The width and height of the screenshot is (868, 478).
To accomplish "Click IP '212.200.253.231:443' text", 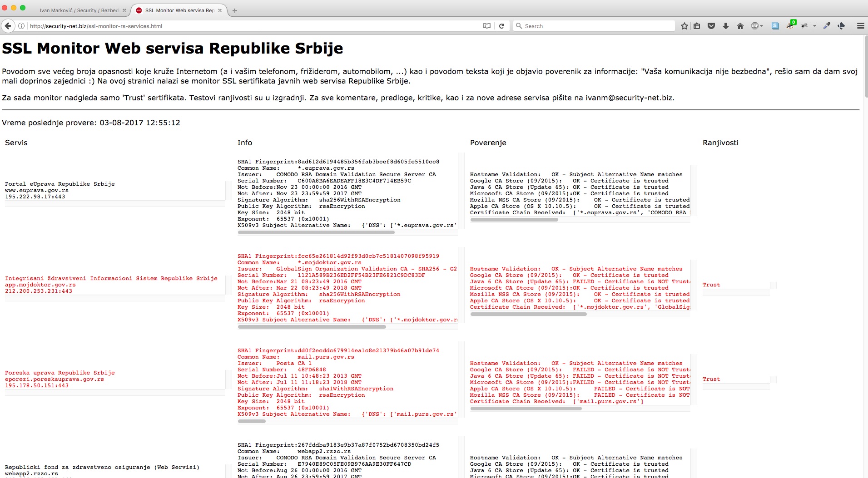I will click(39, 291).
